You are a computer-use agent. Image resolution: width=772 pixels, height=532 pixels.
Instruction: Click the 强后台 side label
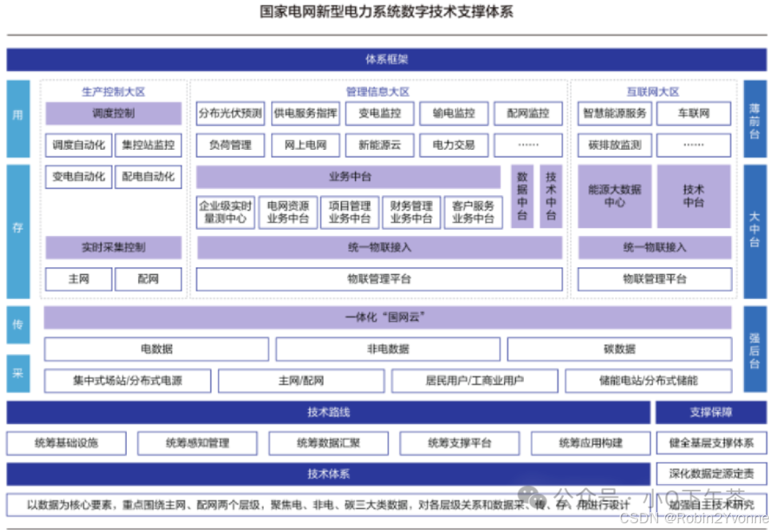(x=754, y=349)
